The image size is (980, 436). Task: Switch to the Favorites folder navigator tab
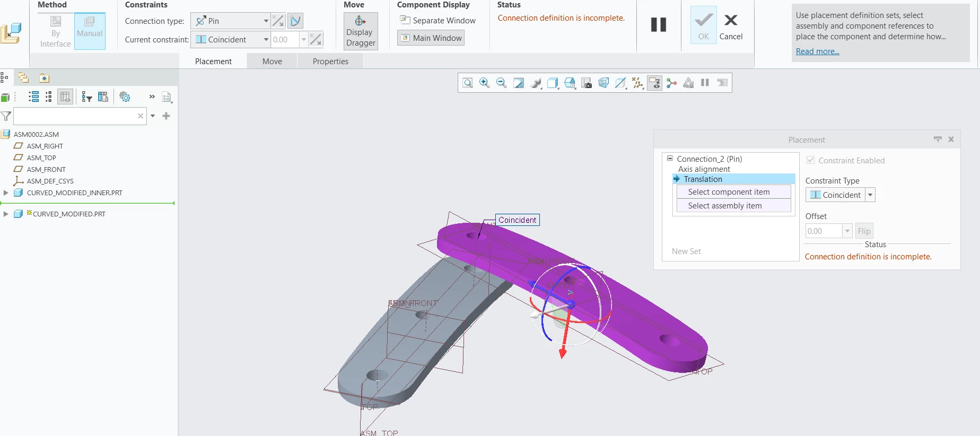pyautogui.click(x=45, y=78)
